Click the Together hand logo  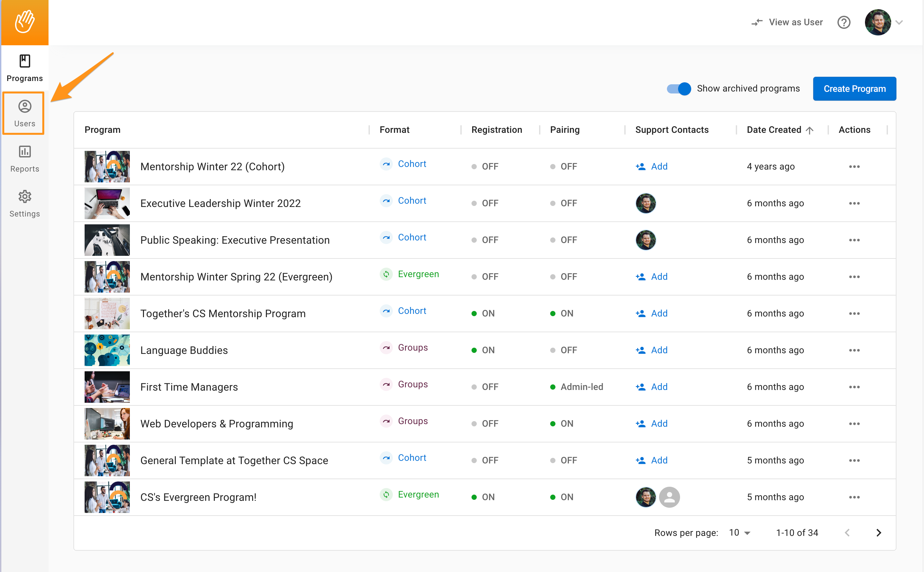point(25,22)
